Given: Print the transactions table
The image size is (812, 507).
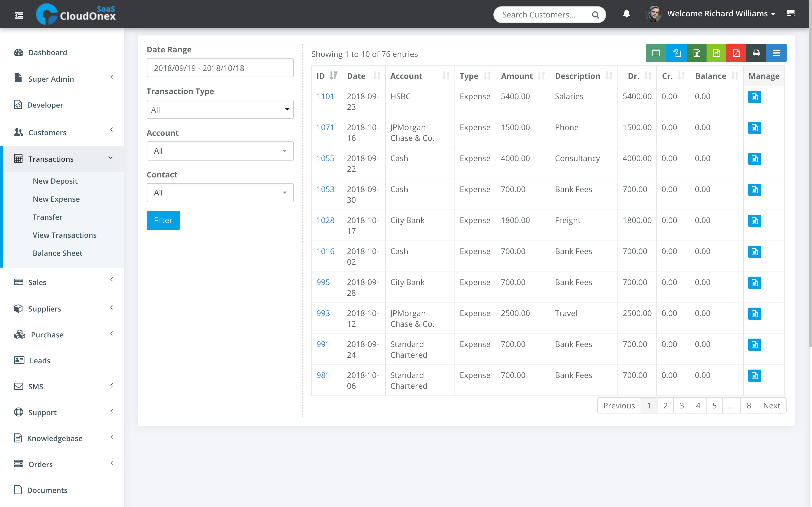Looking at the screenshot, I should [756, 53].
